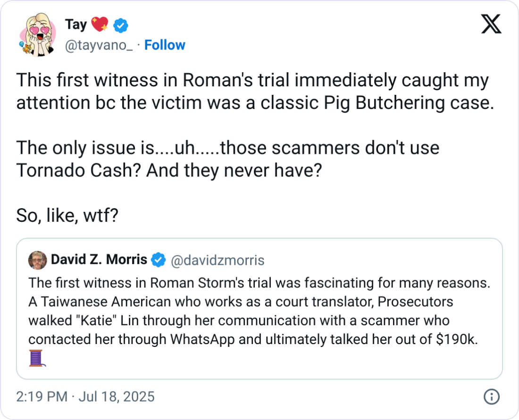Click the quoted line mentioning "Katie" Lin
The width and height of the screenshot is (519, 420).
pos(238,321)
